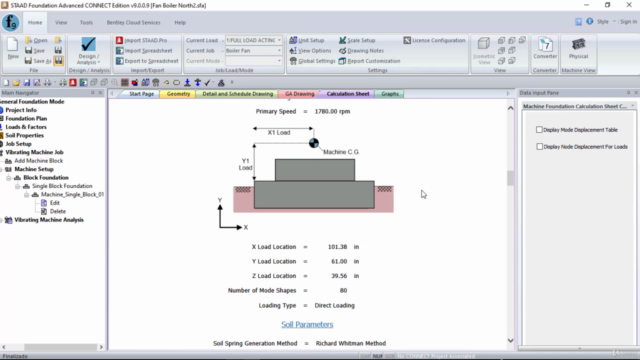Open License Configuration
The width and height of the screenshot is (640, 360).
point(434,40)
